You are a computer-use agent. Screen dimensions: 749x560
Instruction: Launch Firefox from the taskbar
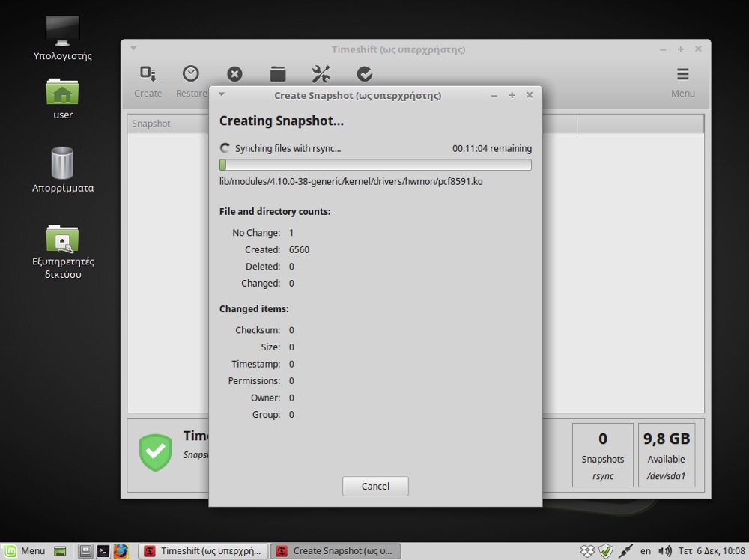121,551
